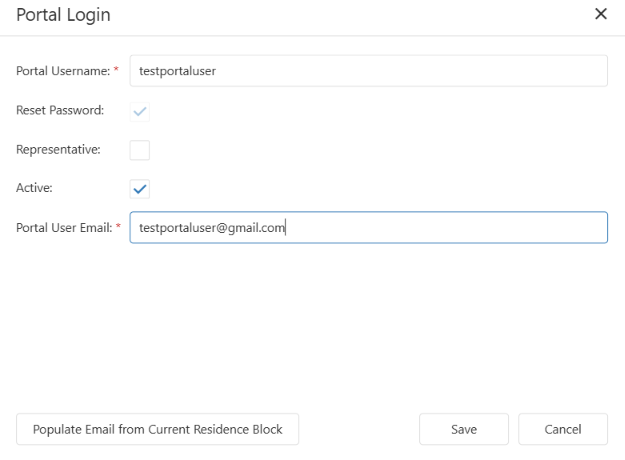Save the portal login
The width and height of the screenshot is (625, 460).
point(464,429)
